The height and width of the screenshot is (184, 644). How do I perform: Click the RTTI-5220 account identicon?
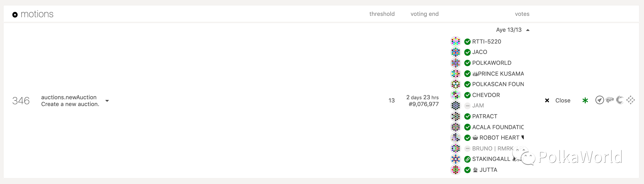tap(455, 41)
